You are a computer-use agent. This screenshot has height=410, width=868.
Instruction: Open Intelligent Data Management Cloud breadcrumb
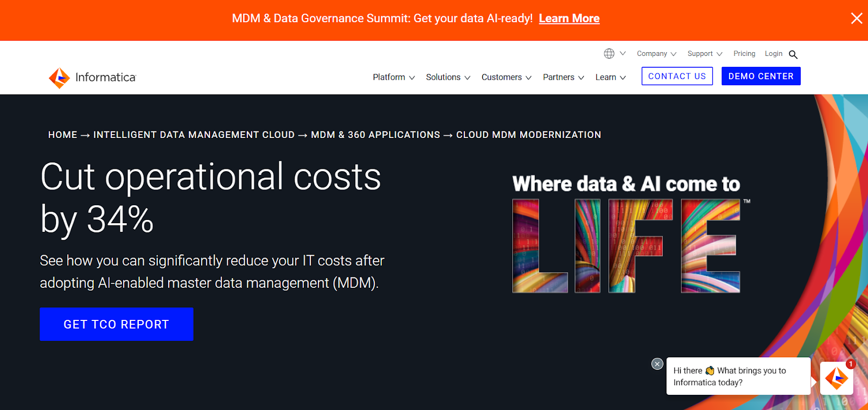[194, 135]
